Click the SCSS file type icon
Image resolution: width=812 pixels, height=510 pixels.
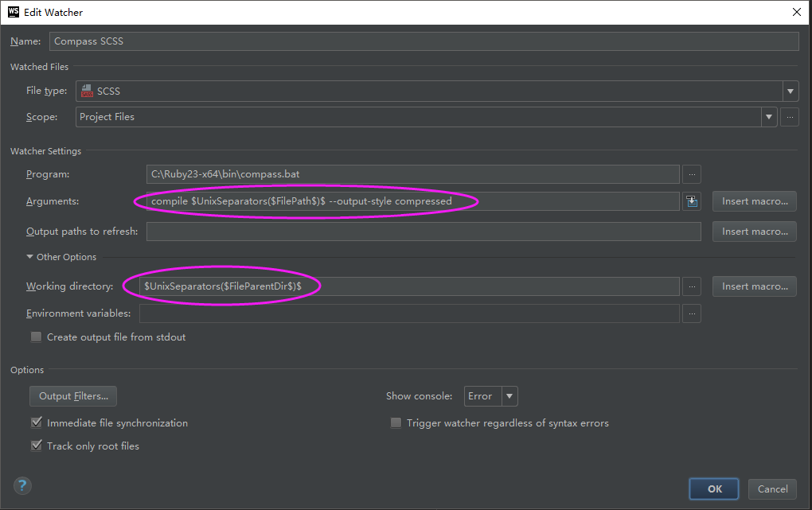(x=87, y=91)
